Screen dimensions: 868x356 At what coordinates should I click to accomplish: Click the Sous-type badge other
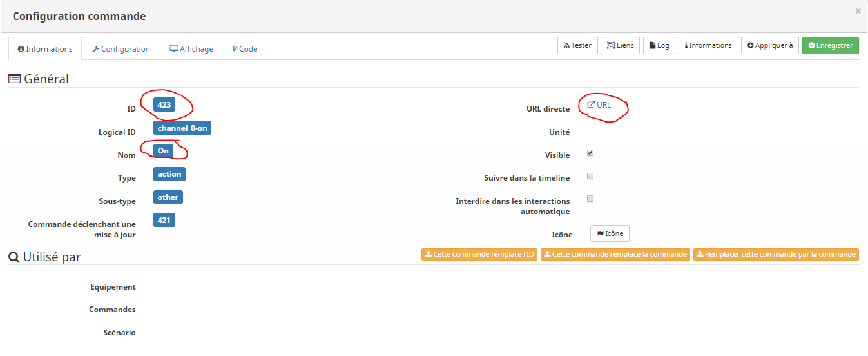click(x=168, y=197)
